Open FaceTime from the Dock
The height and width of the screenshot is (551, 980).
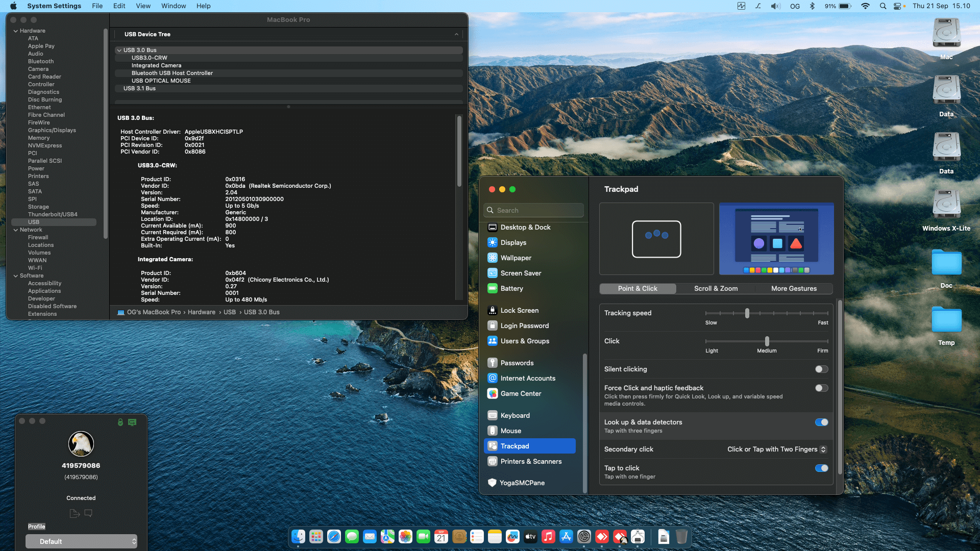pyautogui.click(x=423, y=537)
